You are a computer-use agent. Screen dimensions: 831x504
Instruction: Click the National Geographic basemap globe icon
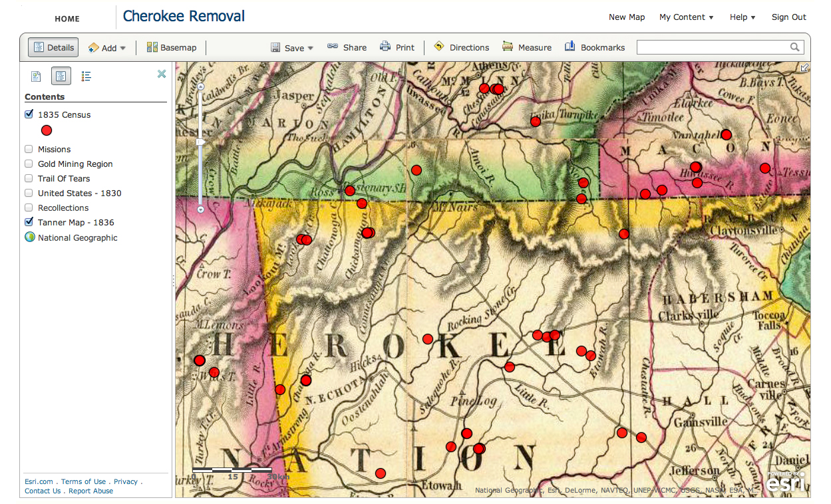29,237
